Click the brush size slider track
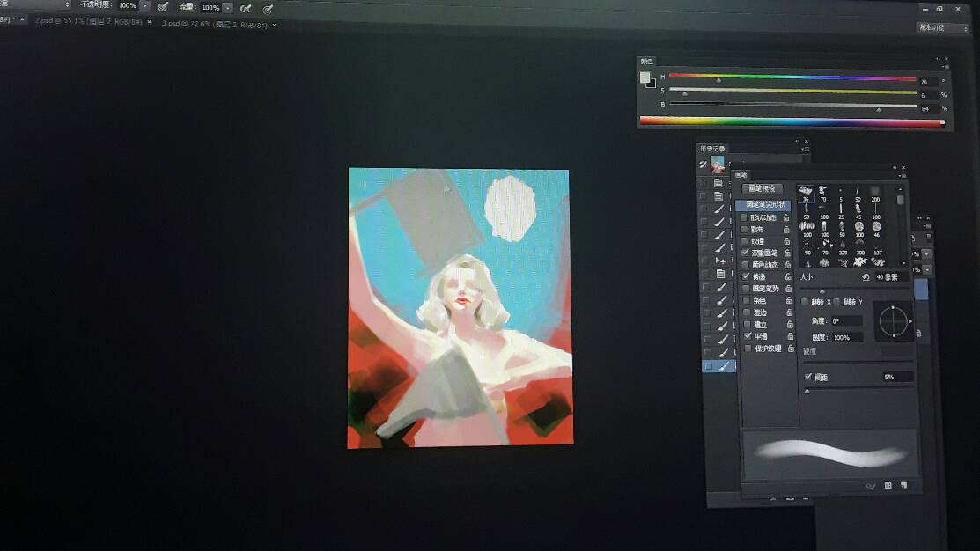980x551 pixels. (x=854, y=290)
